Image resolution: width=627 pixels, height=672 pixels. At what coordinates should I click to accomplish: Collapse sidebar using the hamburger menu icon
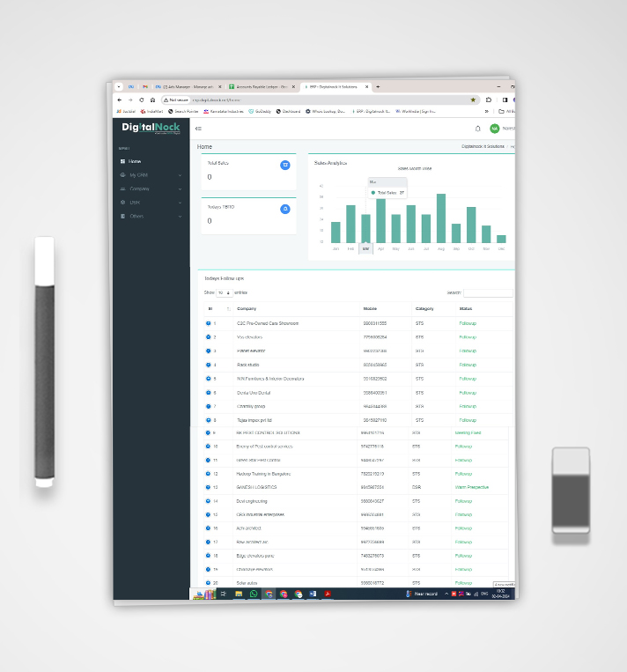click(x=198, y=129)
